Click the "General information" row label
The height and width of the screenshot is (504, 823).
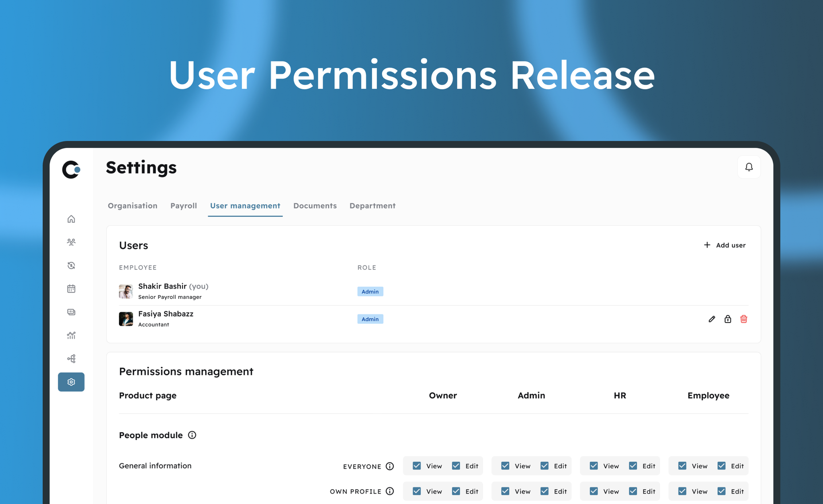point(155,466)
